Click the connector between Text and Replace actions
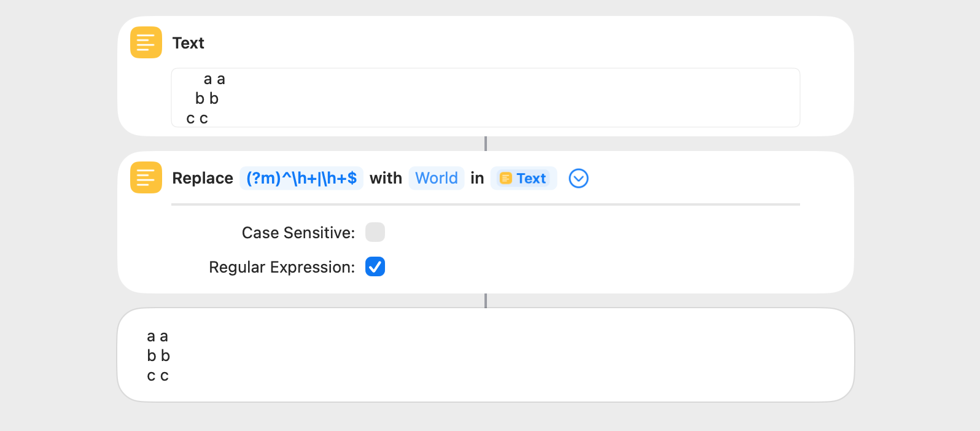Screen dimensions: 980x431 (485, 144)
